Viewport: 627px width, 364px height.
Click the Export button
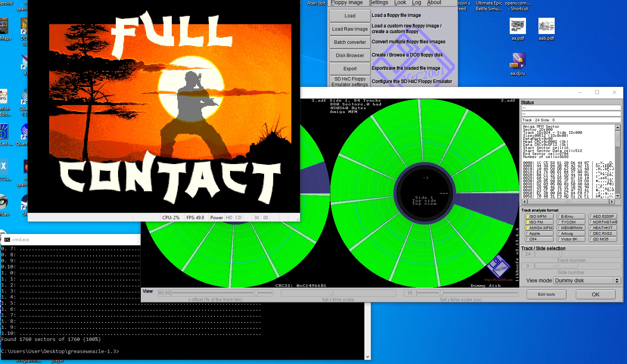(x=350, y=69)
